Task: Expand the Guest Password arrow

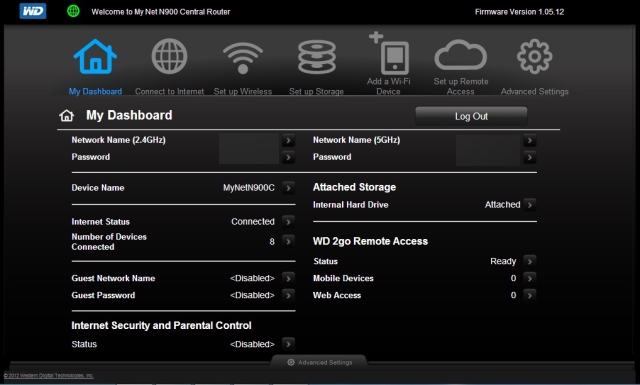Action: [288, 295]
